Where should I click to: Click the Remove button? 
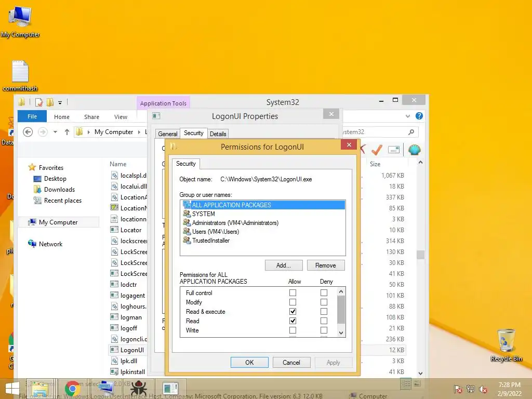pos(326,265)
